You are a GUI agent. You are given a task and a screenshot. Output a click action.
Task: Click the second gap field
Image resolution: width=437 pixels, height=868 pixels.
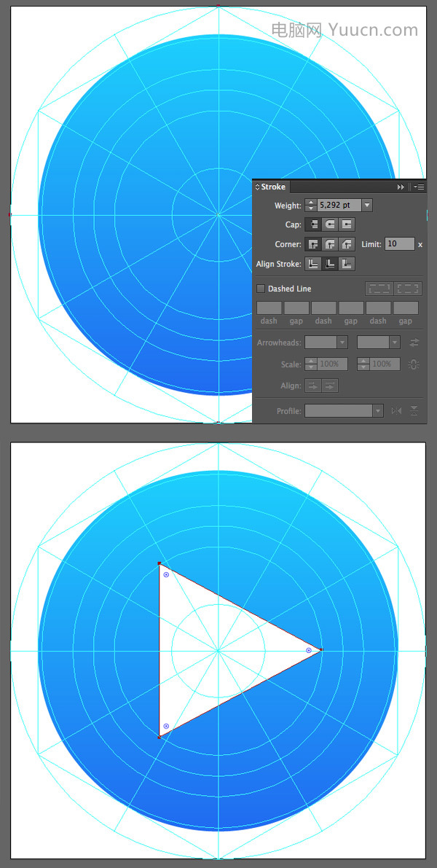(x=351, y=308)
